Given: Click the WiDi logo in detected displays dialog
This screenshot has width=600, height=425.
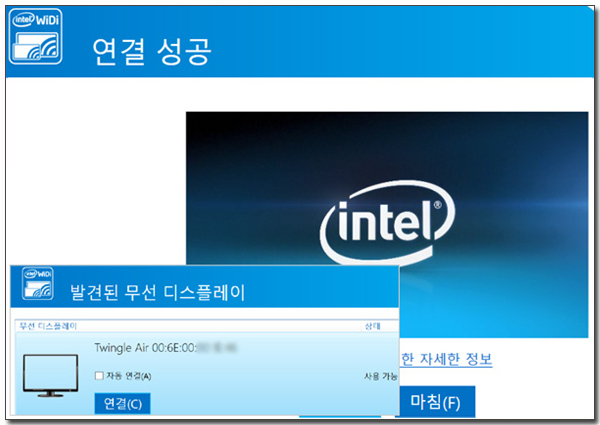Looking at the screenshot, I should pos(38,283).
